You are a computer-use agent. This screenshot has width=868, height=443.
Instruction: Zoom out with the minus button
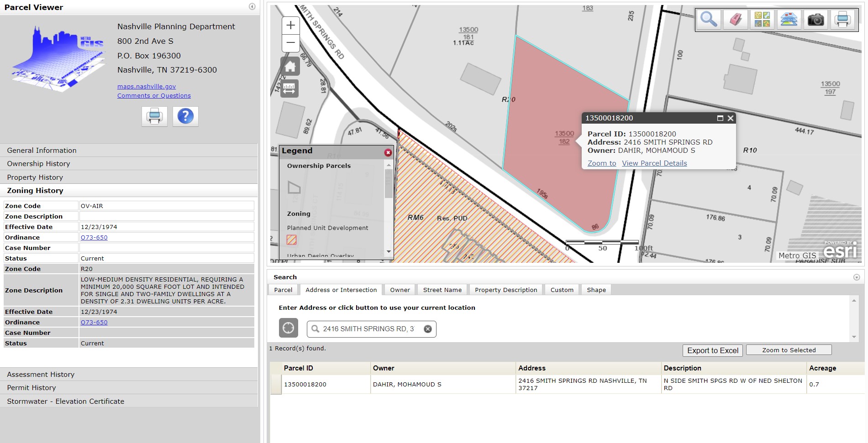pos(290,43)
